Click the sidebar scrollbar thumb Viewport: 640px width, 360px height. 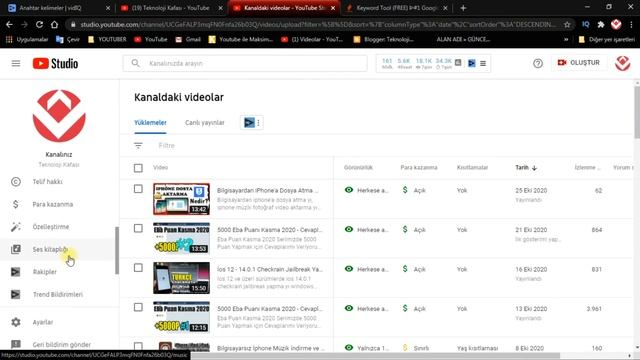(x=117, y=250)
